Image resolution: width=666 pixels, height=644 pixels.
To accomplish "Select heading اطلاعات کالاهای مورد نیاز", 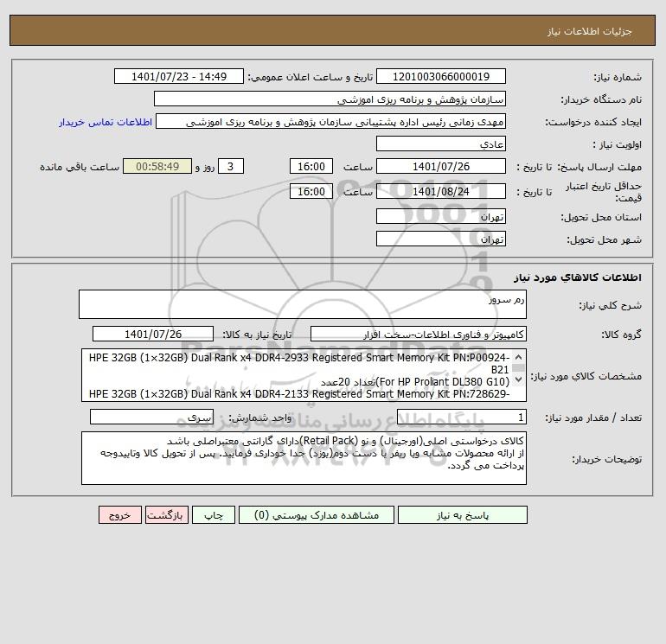I will click(x=578, y=277).
